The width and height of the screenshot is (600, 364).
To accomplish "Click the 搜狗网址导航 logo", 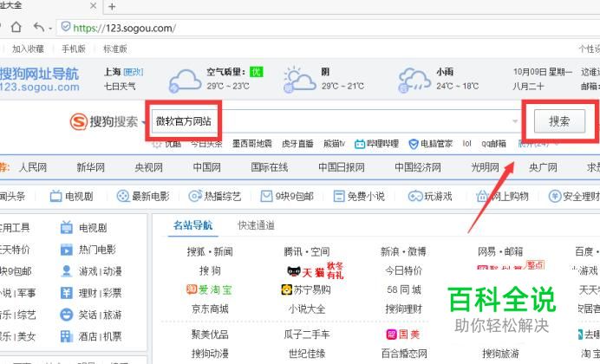I will [x=39, y=80].
